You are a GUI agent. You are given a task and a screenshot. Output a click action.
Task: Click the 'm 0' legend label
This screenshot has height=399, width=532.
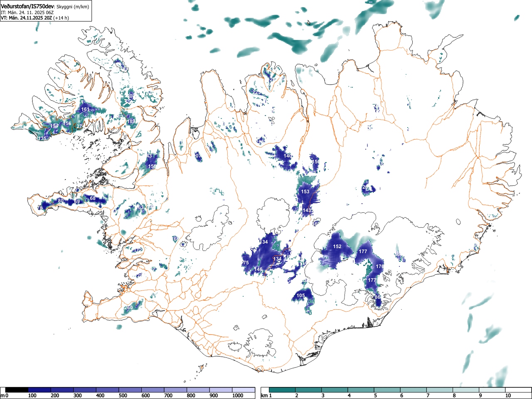point(5,396)
